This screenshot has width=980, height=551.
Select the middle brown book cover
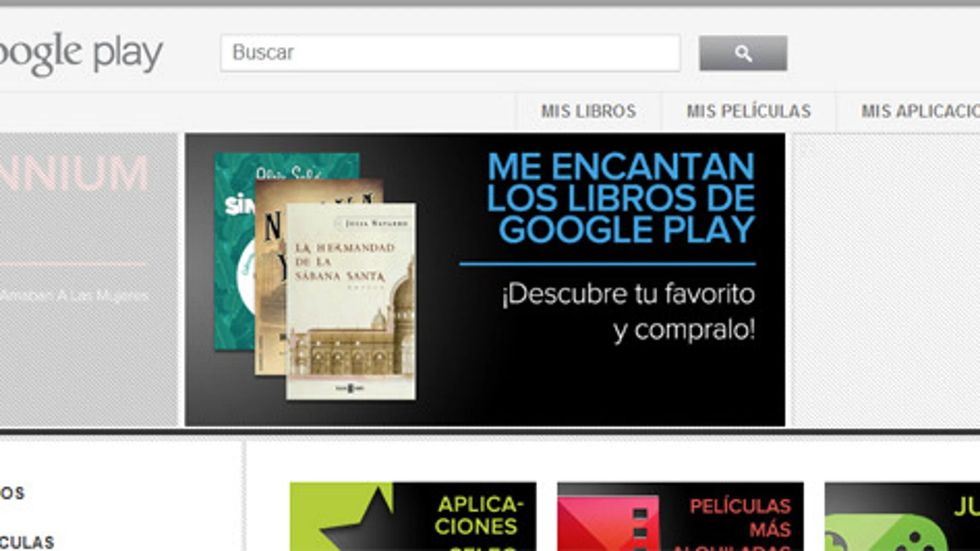tap(270, 278)
